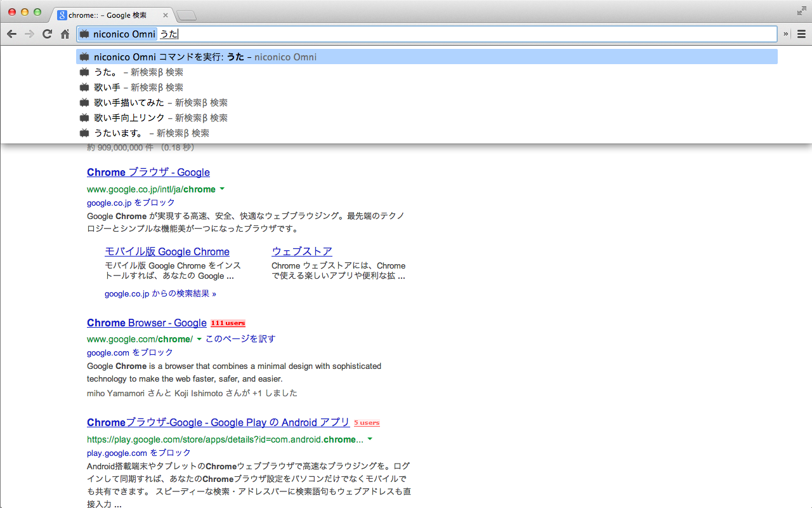Image resolution: width=812 pixels, height=508 pixels.
Task: Click the 5 users badge
Action: tap(367, 423)
